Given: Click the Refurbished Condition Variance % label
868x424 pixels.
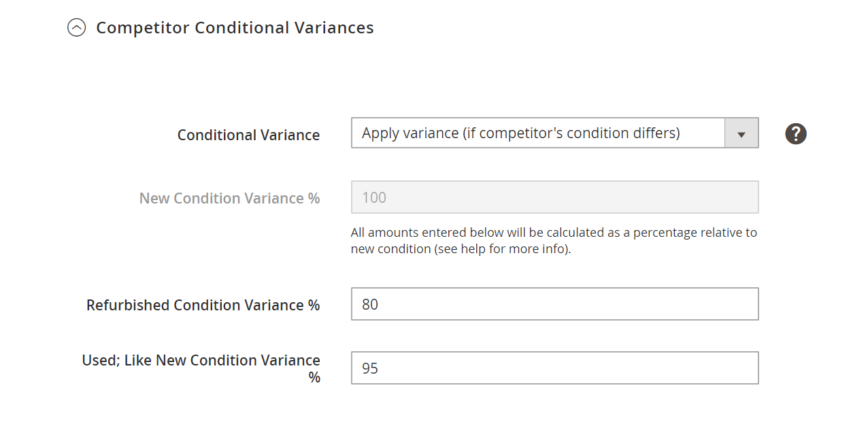Looking at the screenshot, I should pos(203,305).
